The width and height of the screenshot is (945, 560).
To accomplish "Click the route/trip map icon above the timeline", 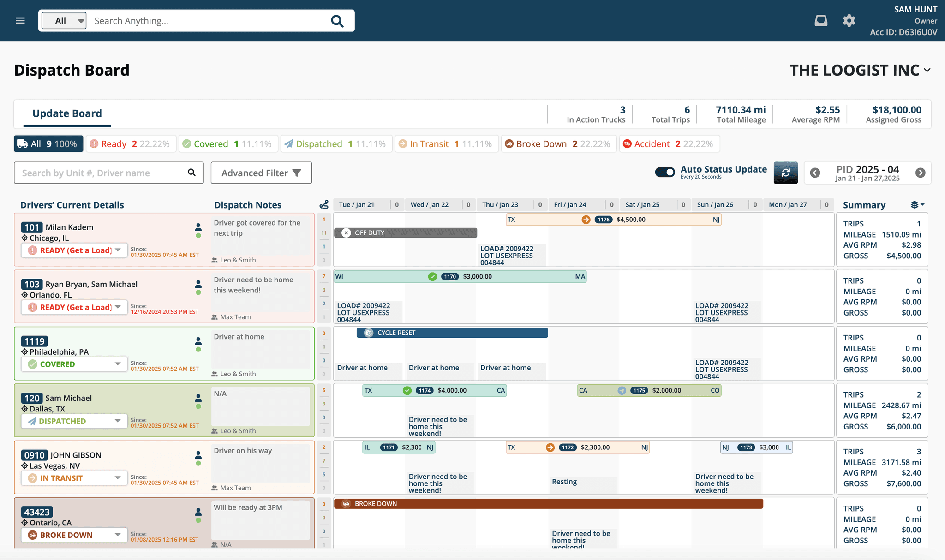I will point(324,203).
